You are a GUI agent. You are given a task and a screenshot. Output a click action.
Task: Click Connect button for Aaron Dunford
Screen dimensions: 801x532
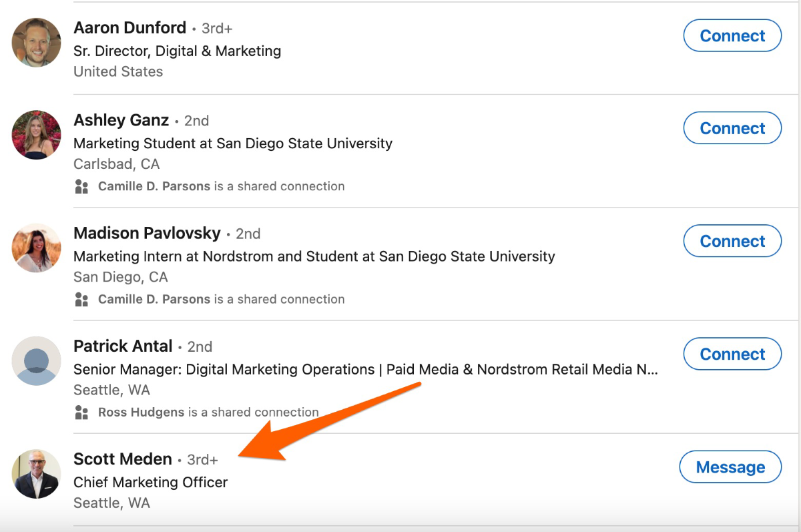(732, 36)
